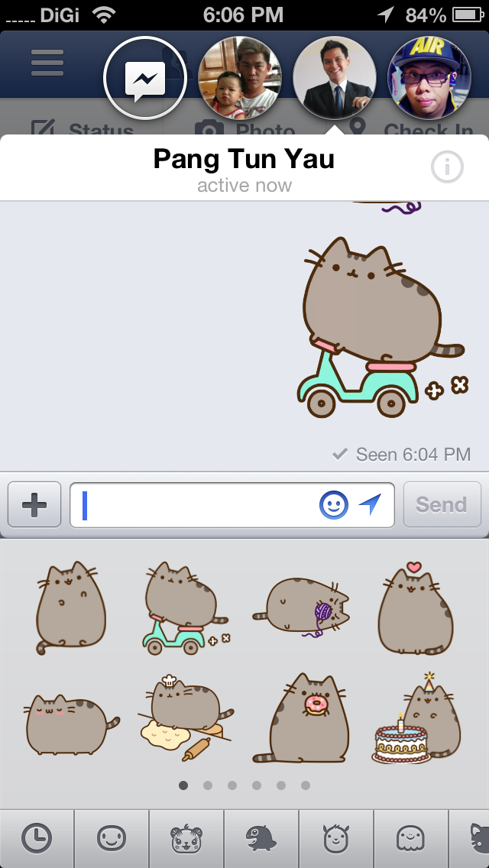
Task: Tap the 84% battery indicator
Action: [x=445, y=15]
